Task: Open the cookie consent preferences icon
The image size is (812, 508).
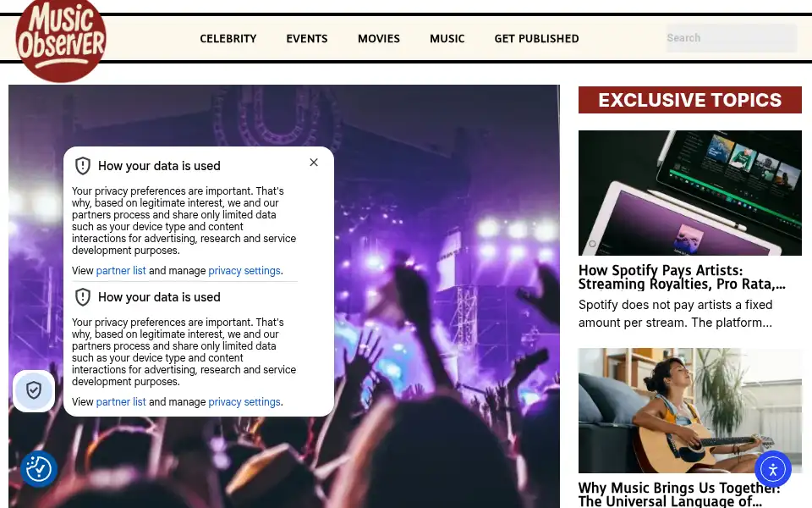Action: (x=39, y=469)
